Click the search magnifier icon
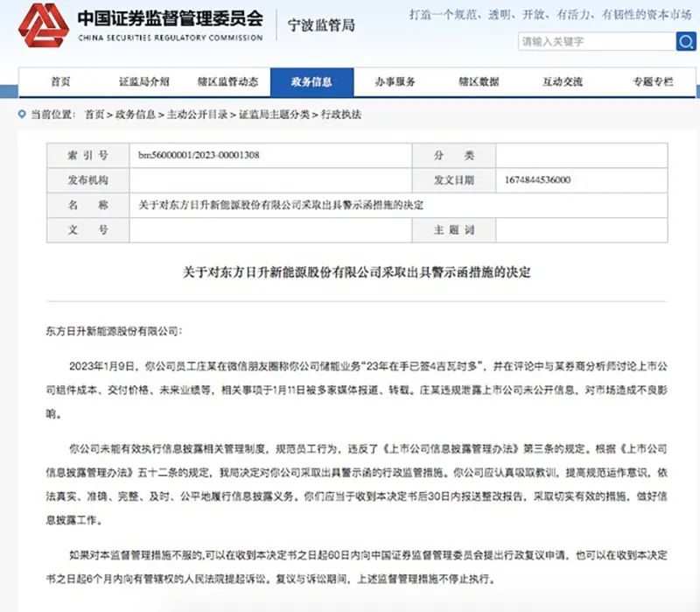The height and width of the screenshot is (612, 700). point(686,40)
